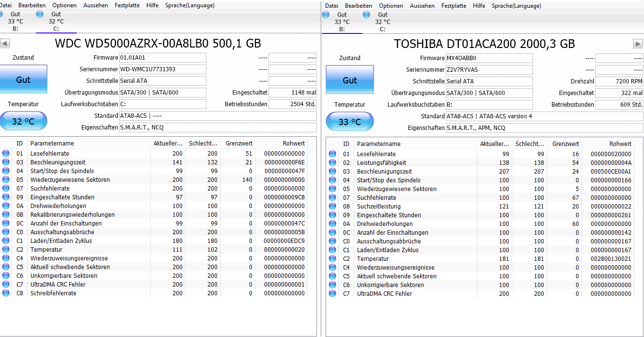
Task: Click Rohwert column header in TOSHIBA table
Action: (609, 144)
